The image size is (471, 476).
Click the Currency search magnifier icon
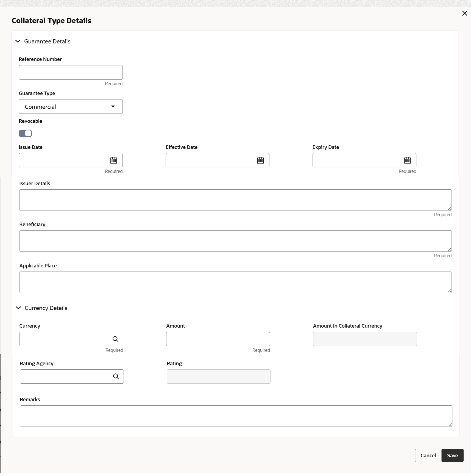(116, 339)
